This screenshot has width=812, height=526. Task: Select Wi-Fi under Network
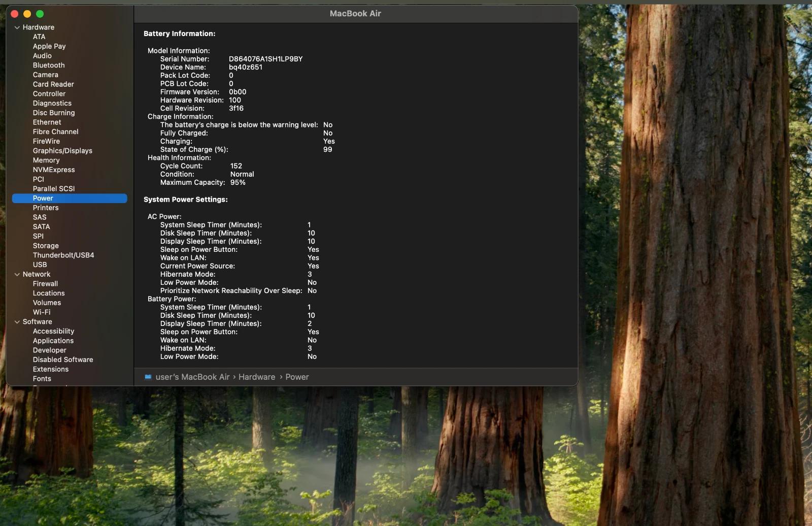[x=42, y=312]
